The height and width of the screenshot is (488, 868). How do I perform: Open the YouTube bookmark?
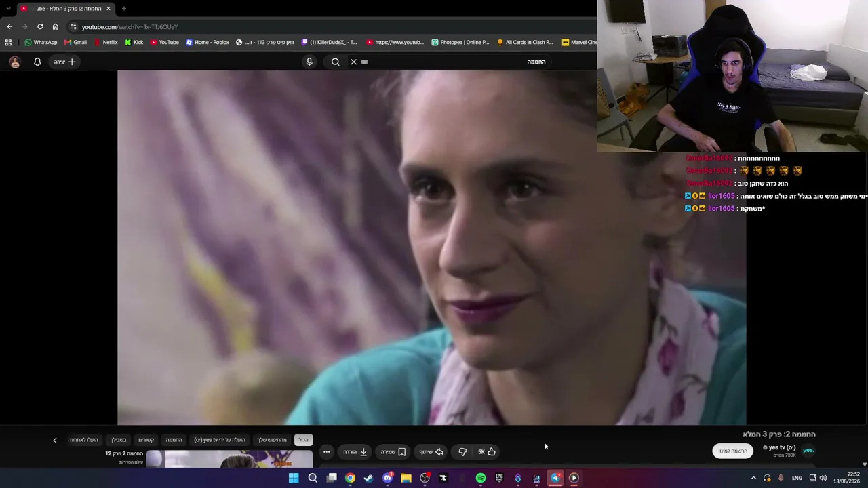pos(165,42)
